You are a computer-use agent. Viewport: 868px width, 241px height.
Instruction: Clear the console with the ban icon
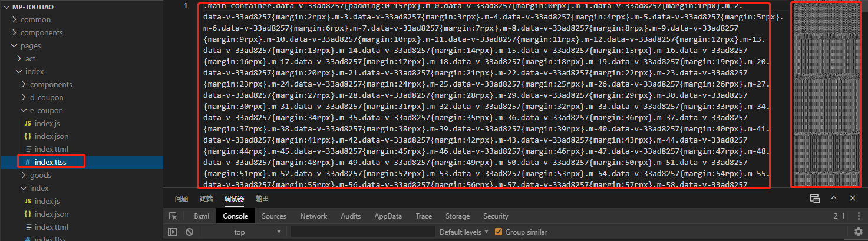pos(189,232)
